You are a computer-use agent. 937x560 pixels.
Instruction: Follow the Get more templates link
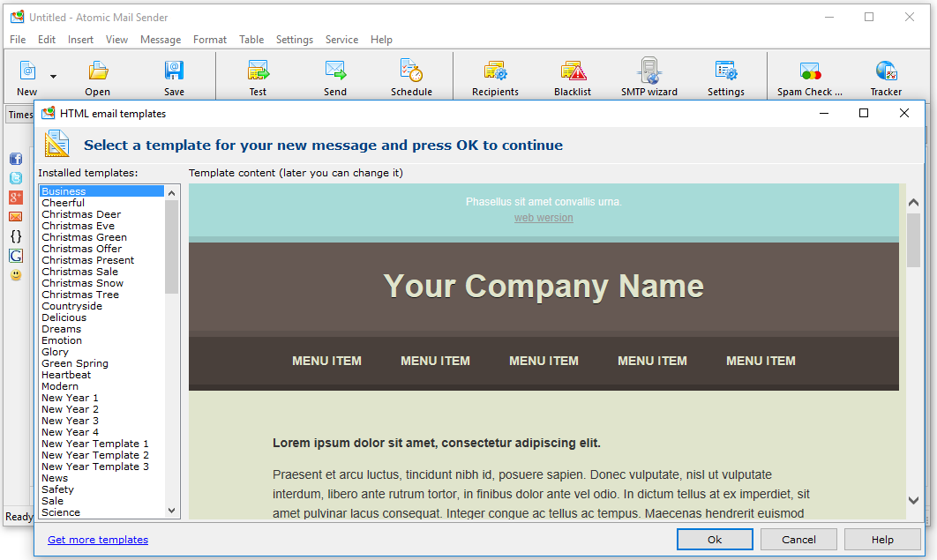coord(98,540)
